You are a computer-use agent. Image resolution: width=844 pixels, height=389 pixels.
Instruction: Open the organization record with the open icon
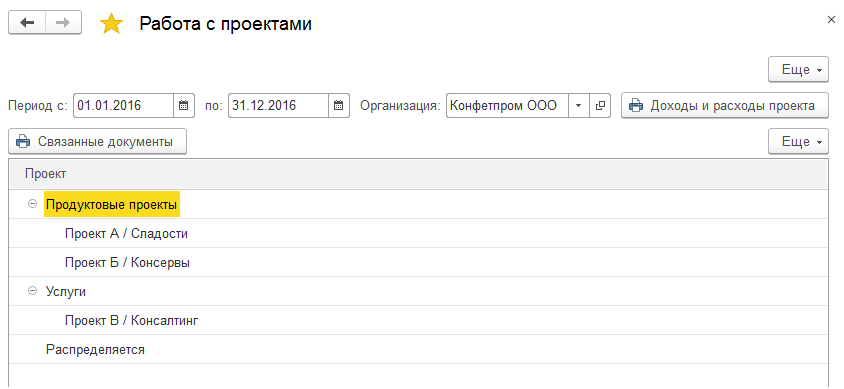600,105
